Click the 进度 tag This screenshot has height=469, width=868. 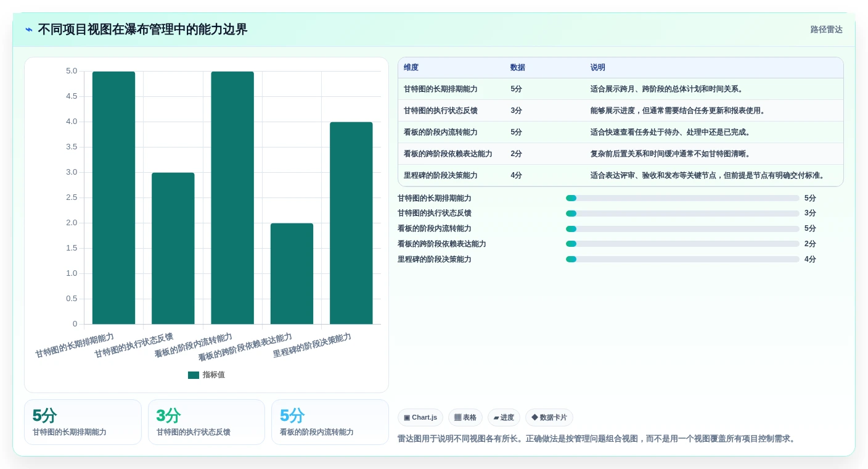504,418
